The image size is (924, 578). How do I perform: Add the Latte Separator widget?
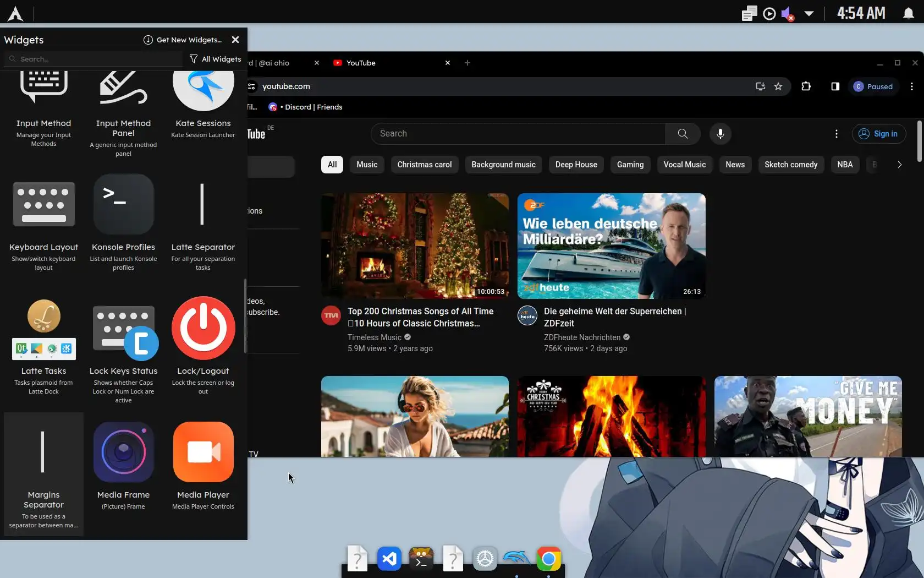click(203, 226)
